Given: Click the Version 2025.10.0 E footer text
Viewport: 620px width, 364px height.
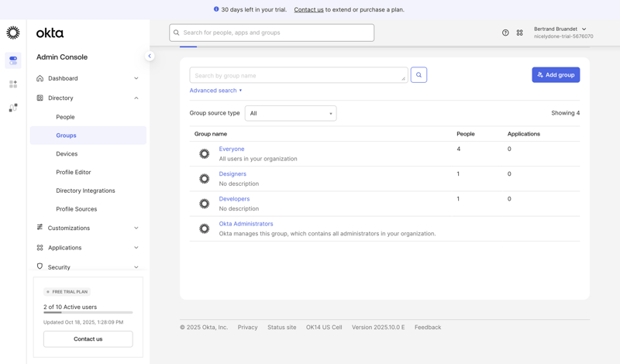Looking at the screenshot, I should (x=378, y=328).
